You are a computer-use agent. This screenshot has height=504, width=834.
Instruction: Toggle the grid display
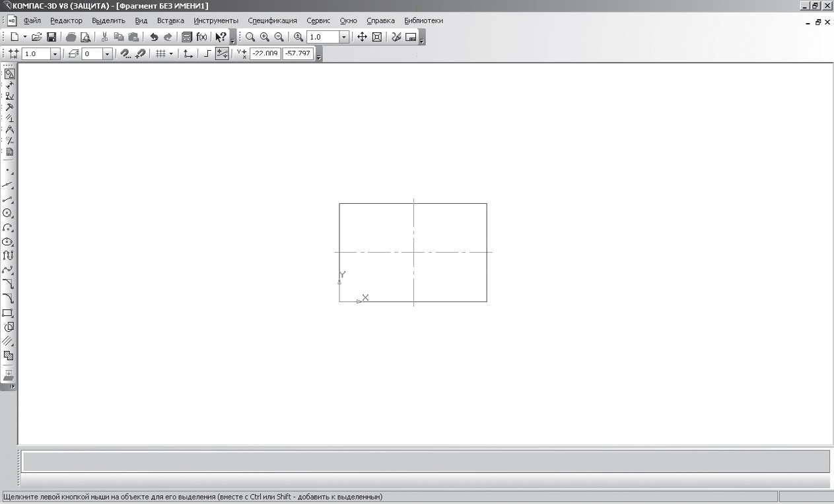pos(160,54)
